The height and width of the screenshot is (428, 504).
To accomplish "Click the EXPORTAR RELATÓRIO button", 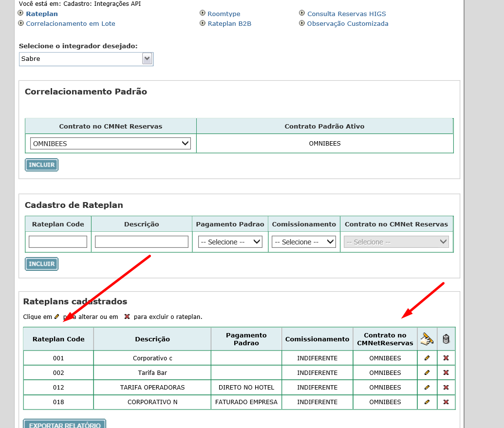I will [65, 424].
